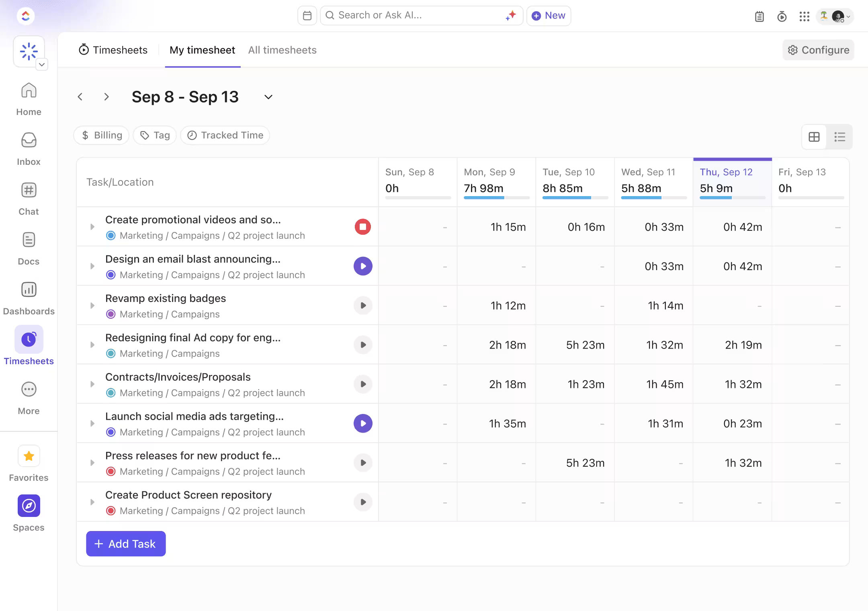The width and height of the screenshot is (868, 611).
Task: Click the Add Task button
Action: pyautogui.click(x=126, y=544)
